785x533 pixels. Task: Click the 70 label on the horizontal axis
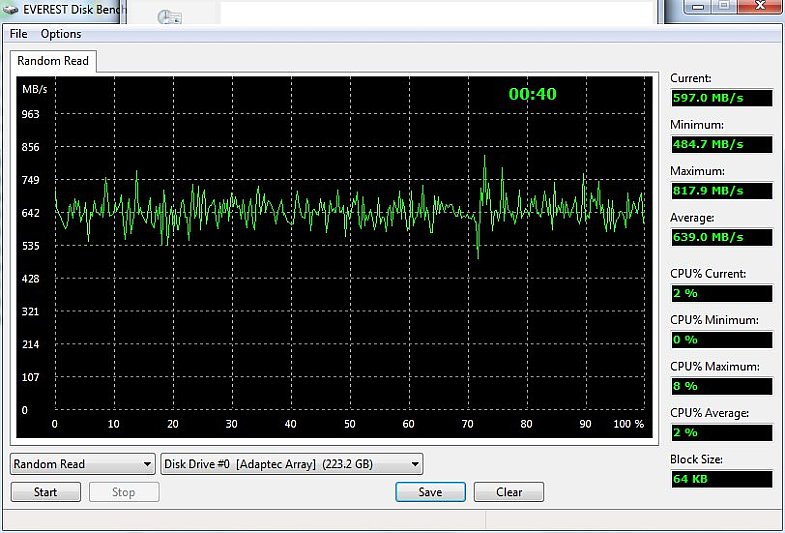(468, 424)
